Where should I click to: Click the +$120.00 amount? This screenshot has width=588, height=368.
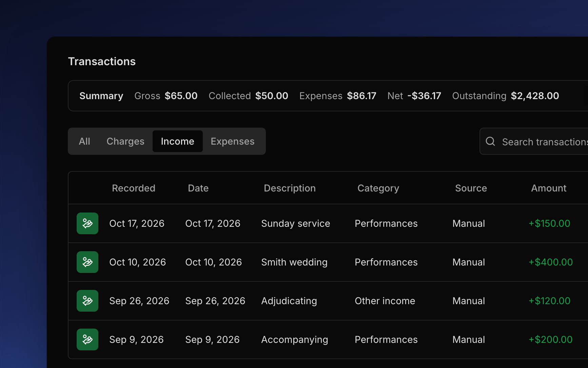tap(549, 301)
